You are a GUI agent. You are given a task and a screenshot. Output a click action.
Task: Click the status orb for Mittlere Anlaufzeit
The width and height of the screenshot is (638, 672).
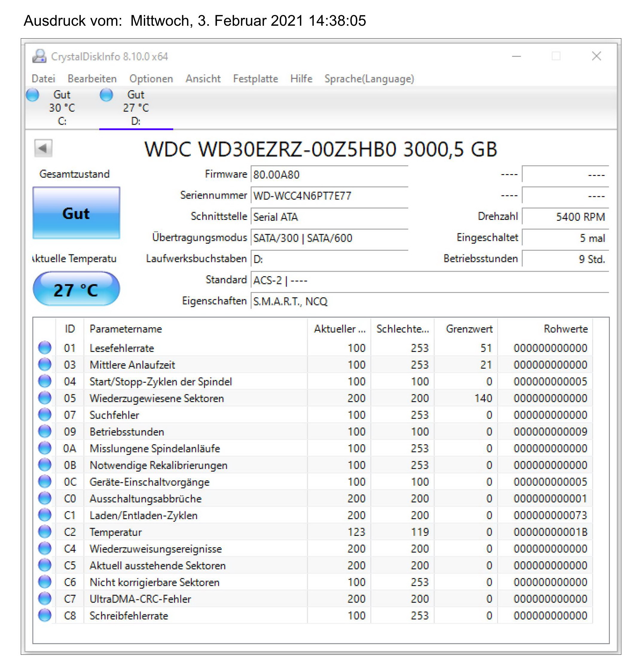(x=45, y=364)
